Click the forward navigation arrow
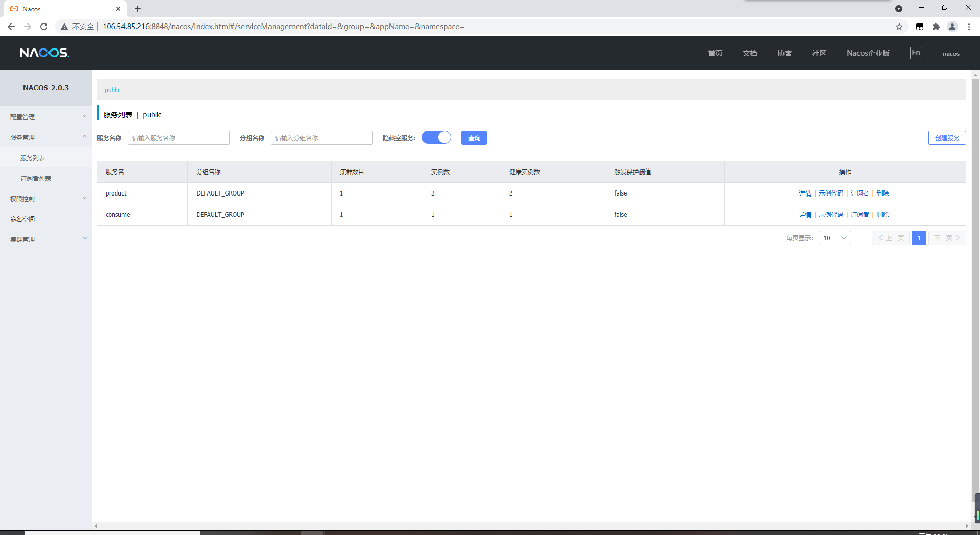The width and height of the screenshot is (980, 535). 28,27
